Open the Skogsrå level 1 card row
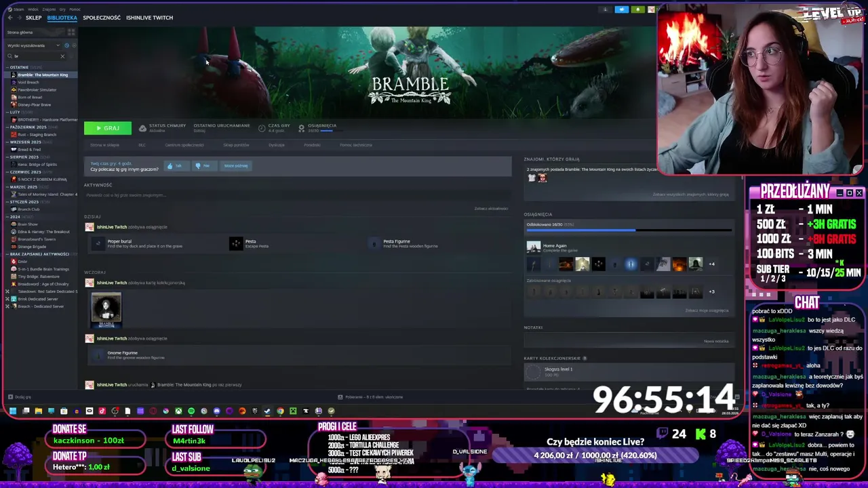 pyautogui.click(x=629, y=371)
